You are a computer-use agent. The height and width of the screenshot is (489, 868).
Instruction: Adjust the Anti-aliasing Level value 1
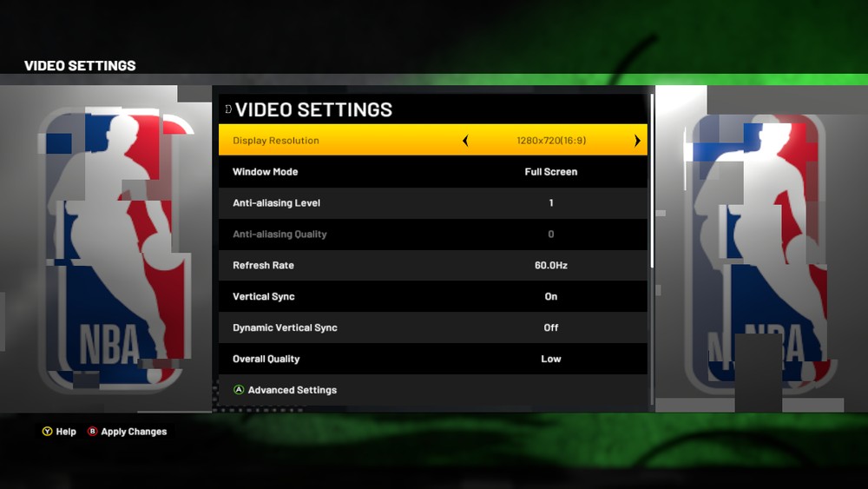[x=551, y=202]
